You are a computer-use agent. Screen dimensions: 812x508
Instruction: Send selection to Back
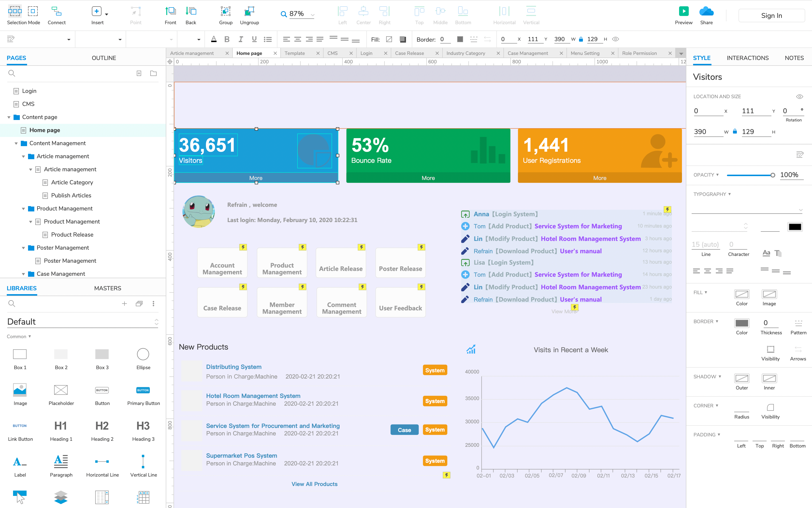pyautogui.click(x=191, y=15)
